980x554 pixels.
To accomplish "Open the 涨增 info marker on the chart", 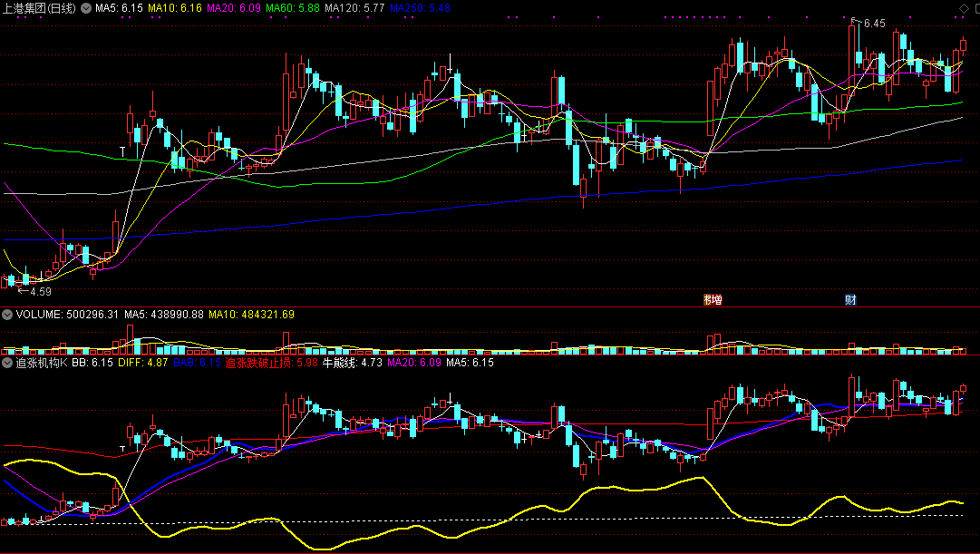I will click(713, 299).
